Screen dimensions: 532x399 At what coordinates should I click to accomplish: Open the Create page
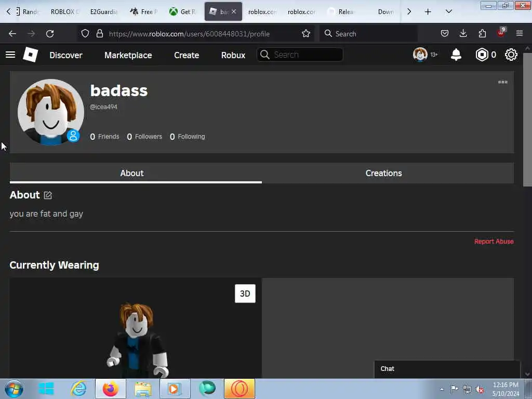click(187, 55)
